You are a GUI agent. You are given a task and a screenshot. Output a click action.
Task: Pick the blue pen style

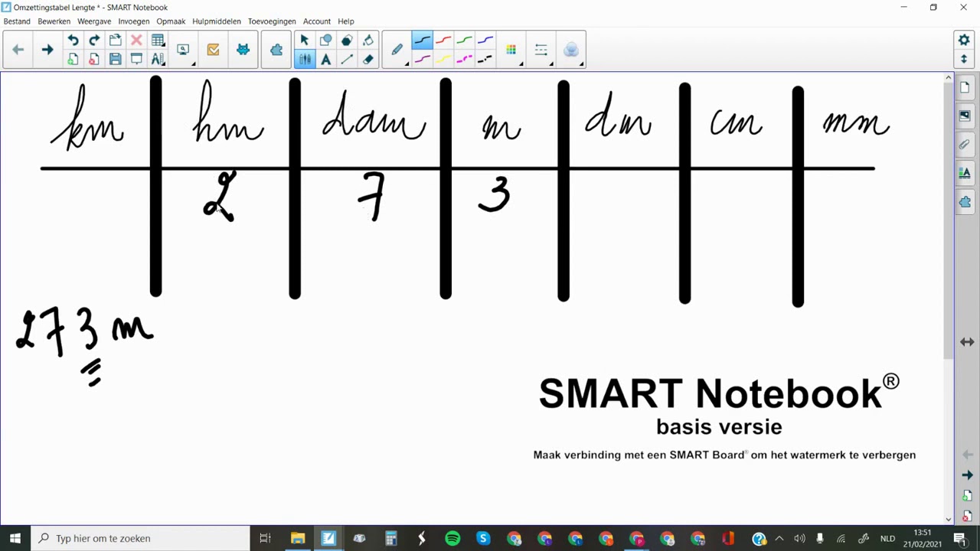tap(485, 41)
